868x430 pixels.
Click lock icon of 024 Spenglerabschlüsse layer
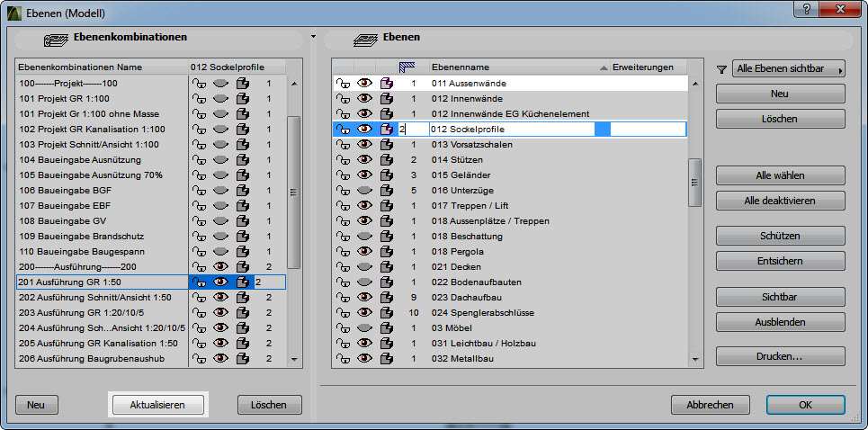pyautogui.click(x=344, y=313)
